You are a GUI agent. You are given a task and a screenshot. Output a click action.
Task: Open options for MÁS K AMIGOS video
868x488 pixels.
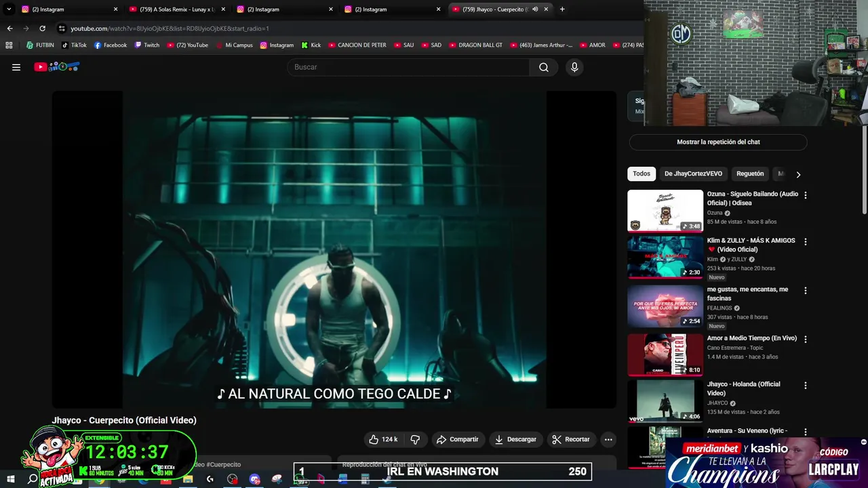(x=806, y=242)
